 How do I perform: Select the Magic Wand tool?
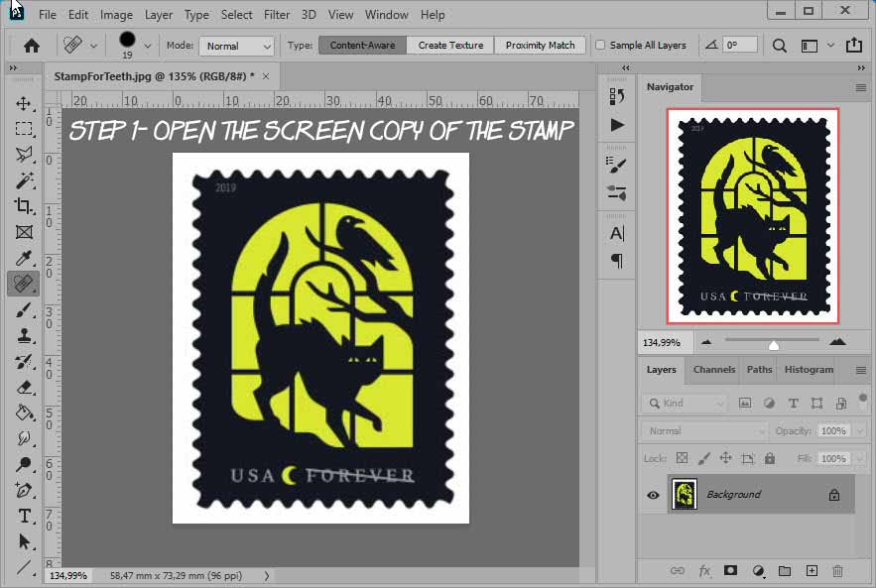pyautogui.click(x=24, y=180)
